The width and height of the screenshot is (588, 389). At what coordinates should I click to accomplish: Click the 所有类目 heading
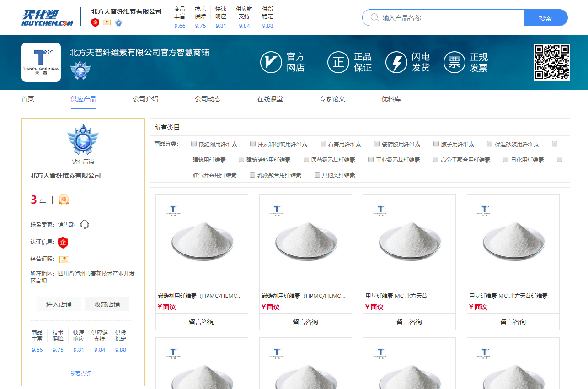tap(167, 127)
